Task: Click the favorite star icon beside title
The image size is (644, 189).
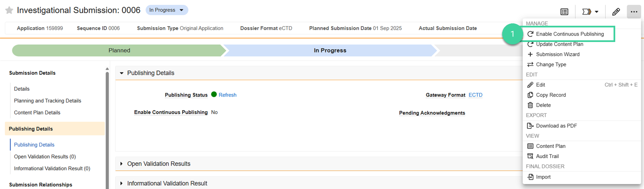Action: coord(9,10)
